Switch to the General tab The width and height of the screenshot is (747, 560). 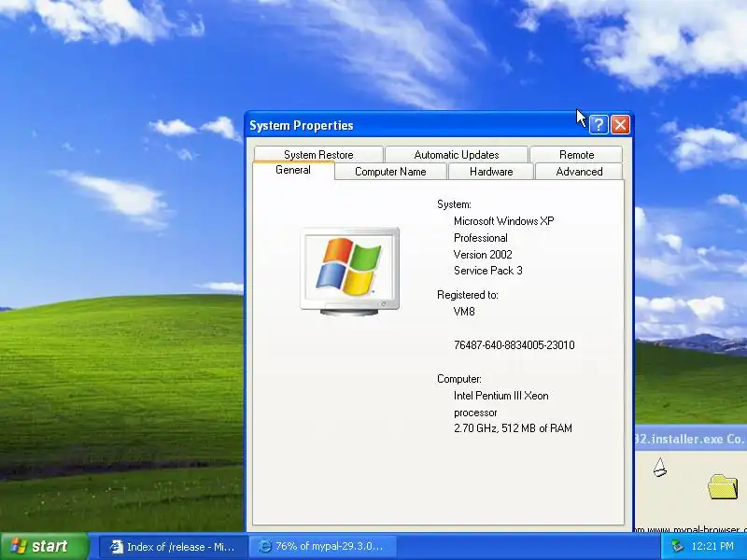pyautogui.click(x=293, y=170)
